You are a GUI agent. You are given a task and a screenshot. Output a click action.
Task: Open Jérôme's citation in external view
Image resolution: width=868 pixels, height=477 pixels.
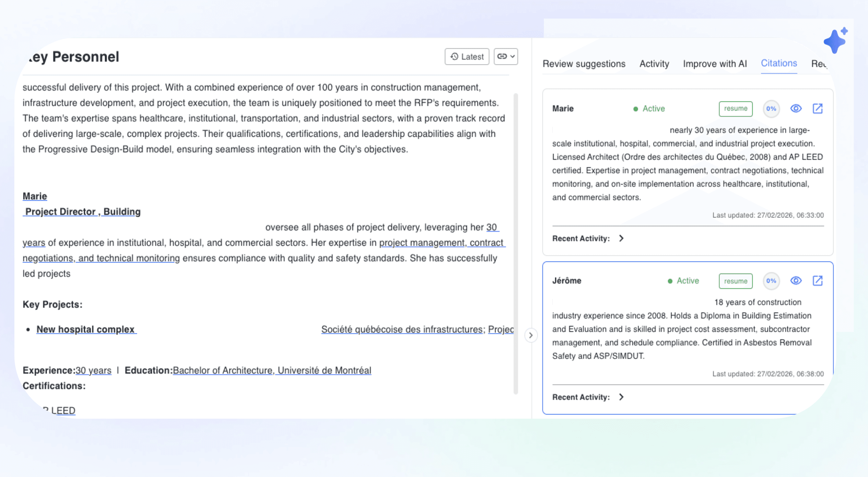pyautogui.click(x=817, y=281)
